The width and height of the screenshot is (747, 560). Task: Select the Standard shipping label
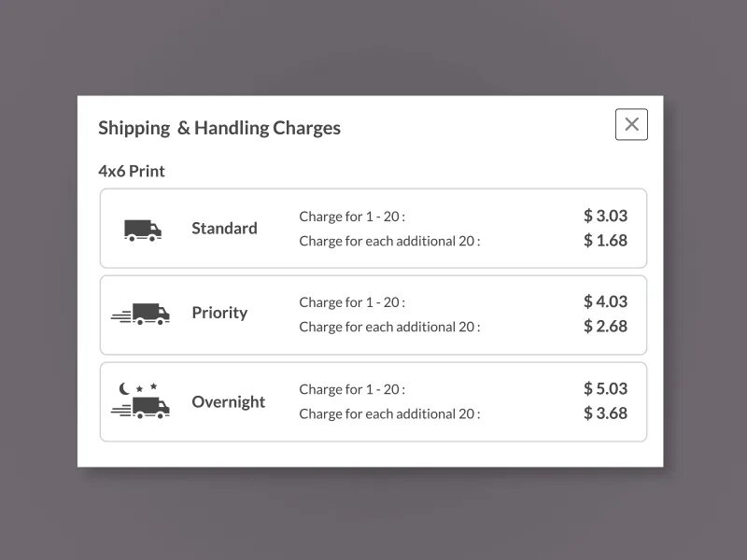click(x=224, y=229)
